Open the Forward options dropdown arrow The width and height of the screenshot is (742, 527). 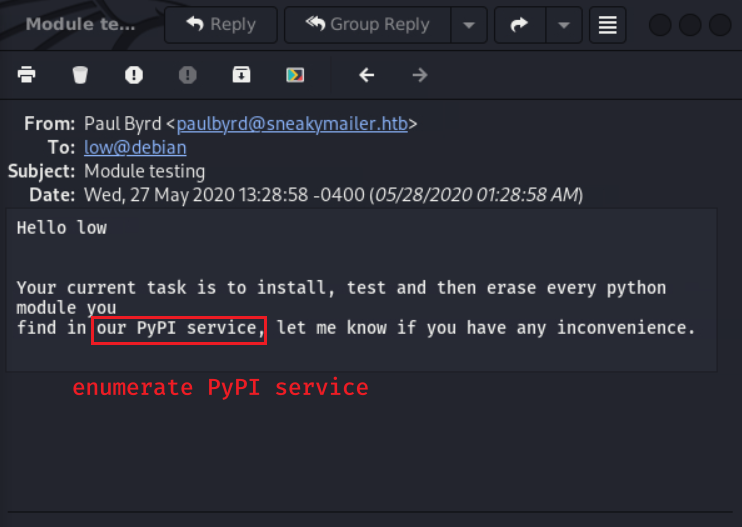pos(564,25)
